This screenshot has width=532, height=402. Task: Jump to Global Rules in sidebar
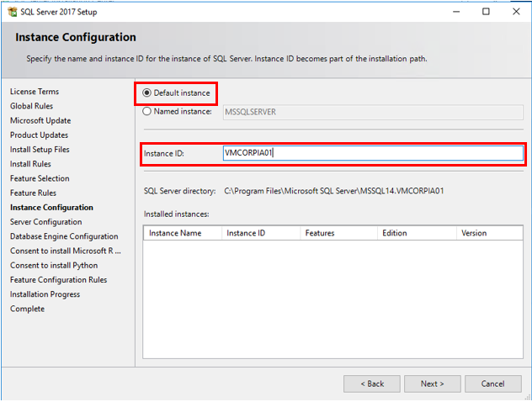pos(32,106)
